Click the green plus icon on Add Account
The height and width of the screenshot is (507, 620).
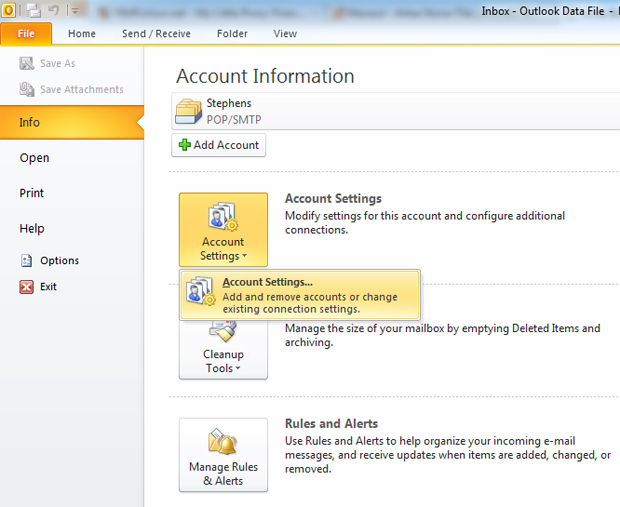[x=184, y=145]
